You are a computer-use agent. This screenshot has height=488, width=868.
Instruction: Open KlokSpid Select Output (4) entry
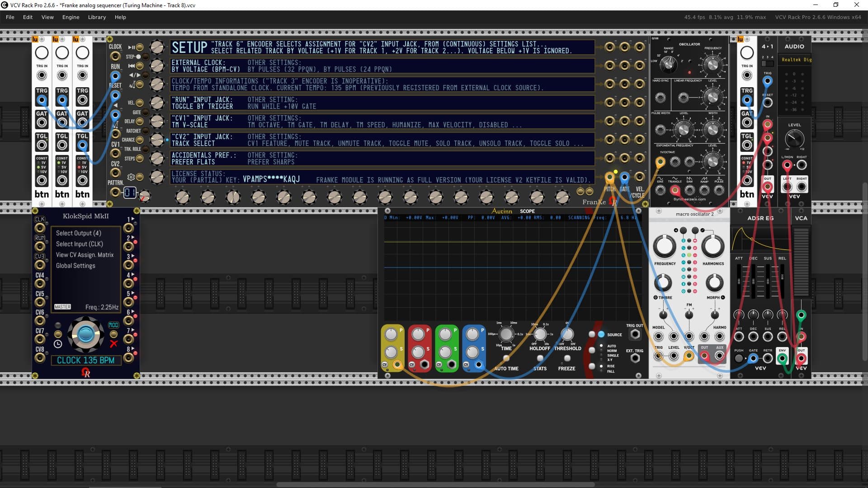[x=78, y=233]
